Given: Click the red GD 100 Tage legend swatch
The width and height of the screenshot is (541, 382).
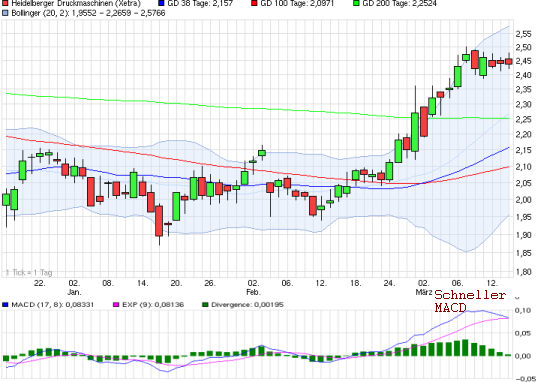Looking at the screenshot, I should [x=254, y=3].
